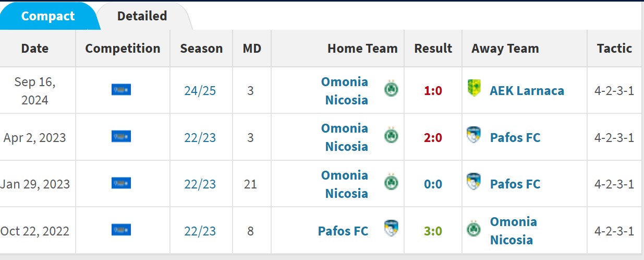644x260 pixels.
Task: Open competition icon in Oct 22, 2022 row
Action: coord(121,230)
